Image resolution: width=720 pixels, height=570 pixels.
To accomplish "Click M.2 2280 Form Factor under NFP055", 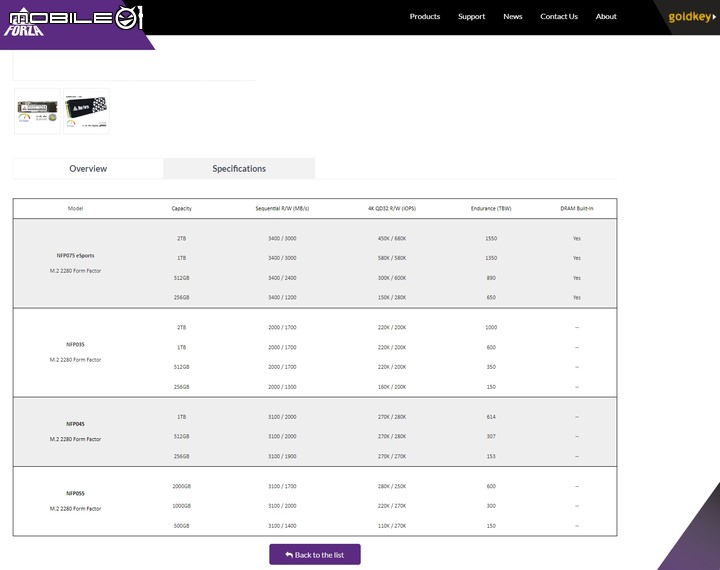I will click(75, 509).
